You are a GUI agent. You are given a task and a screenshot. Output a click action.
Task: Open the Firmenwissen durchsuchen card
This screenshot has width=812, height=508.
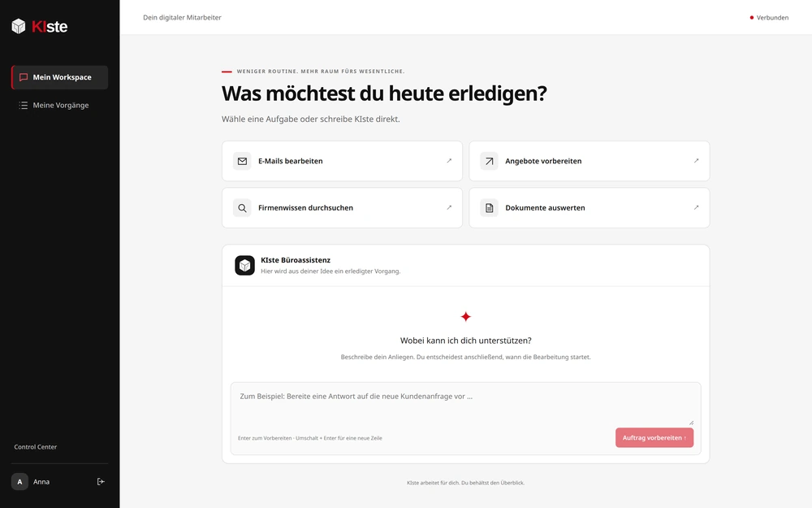342,208
